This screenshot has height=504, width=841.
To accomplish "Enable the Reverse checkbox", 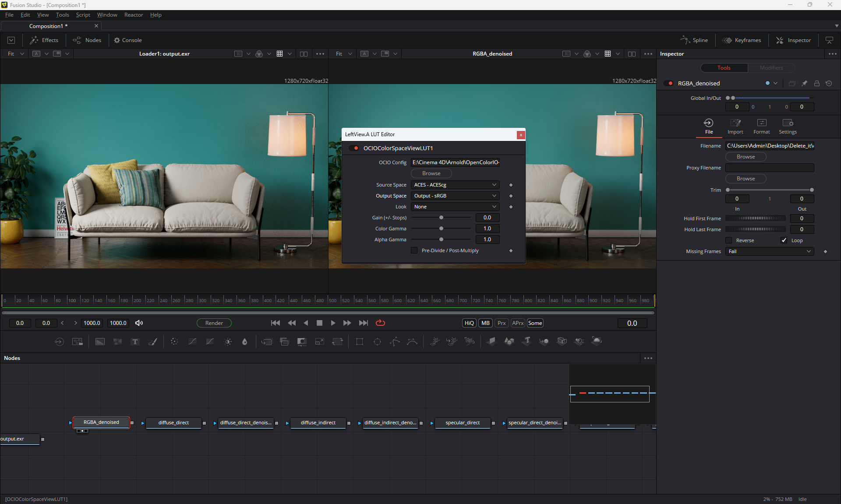I will [729, 240].
